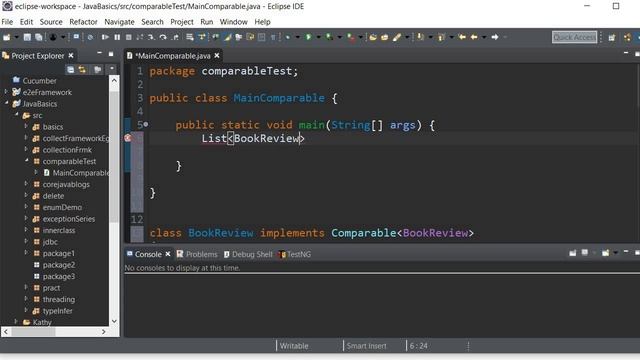Open Project Explorer view menu dropdown
Screen dimensions: 640x360
click(x=111, y=69)
